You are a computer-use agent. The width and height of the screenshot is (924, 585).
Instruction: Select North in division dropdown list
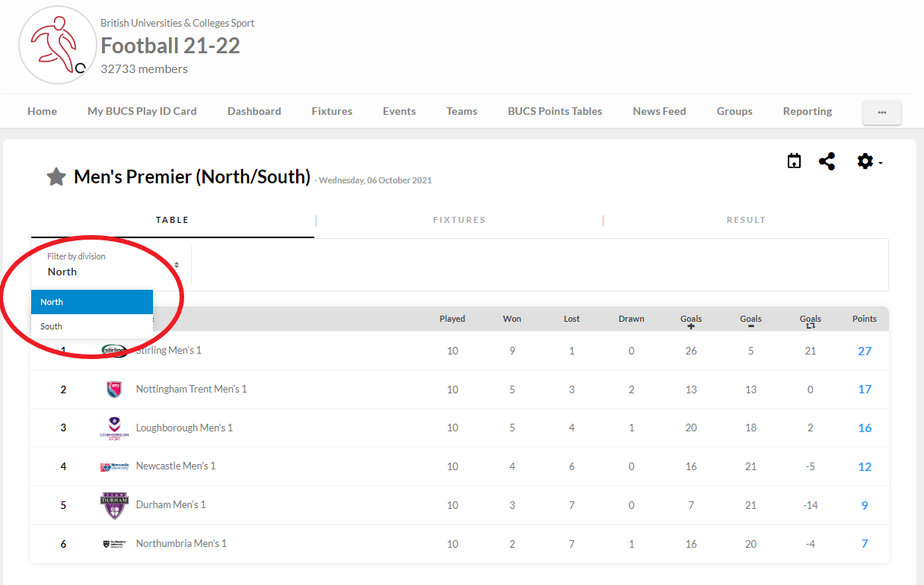pyautogui.click(x=92, y=302)
